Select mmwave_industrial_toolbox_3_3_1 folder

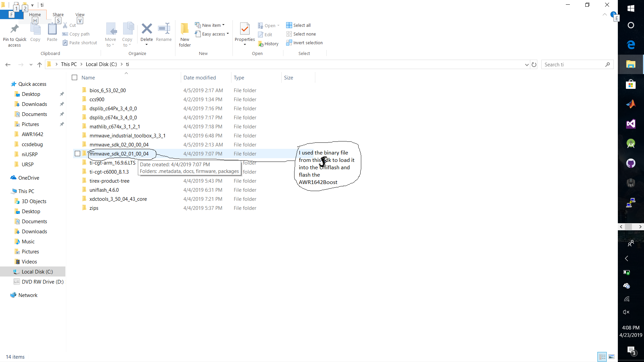(127, 135)
